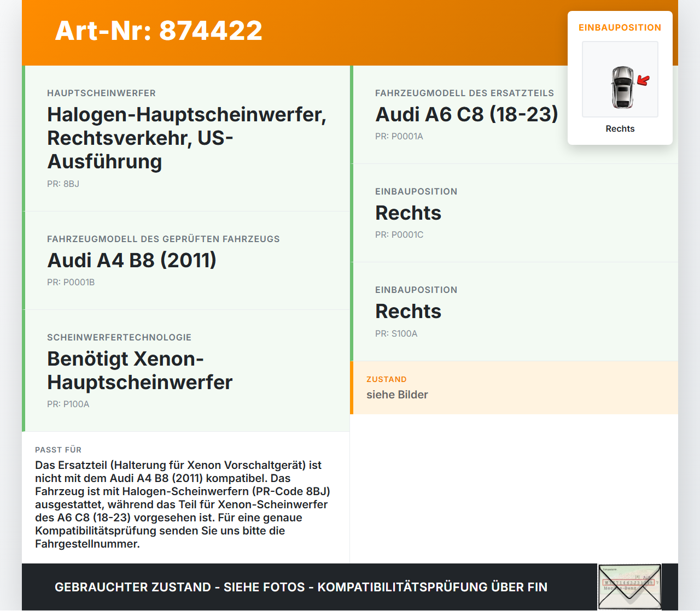Open the envelope icon with the Fahrgestellnummer document
This screenshot has width=700, height=611.
[x=629, y=586]
